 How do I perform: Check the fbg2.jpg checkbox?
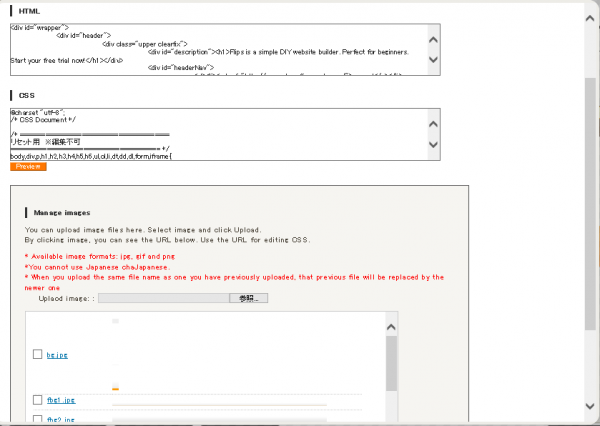(x=38, y=420)
